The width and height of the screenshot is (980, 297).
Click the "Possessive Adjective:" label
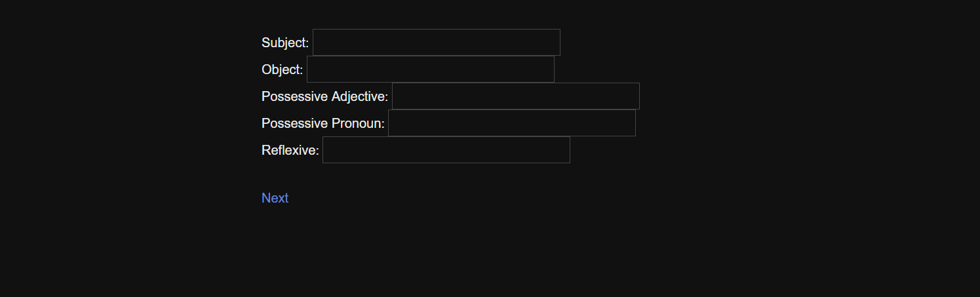coord(324,96)
